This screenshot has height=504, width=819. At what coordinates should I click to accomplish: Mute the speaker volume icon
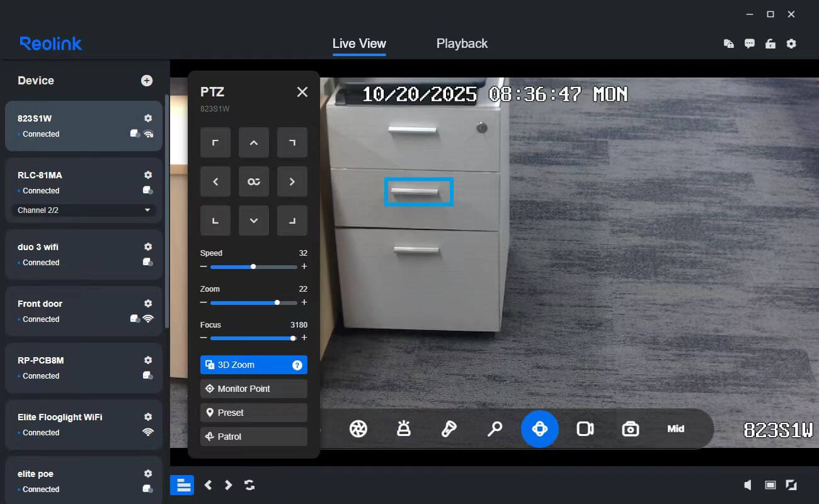point(748,485)
